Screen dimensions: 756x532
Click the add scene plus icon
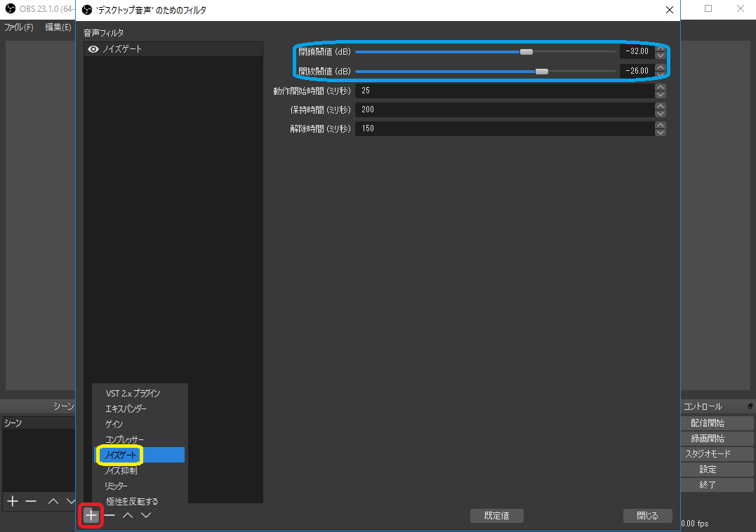point(12,500)
